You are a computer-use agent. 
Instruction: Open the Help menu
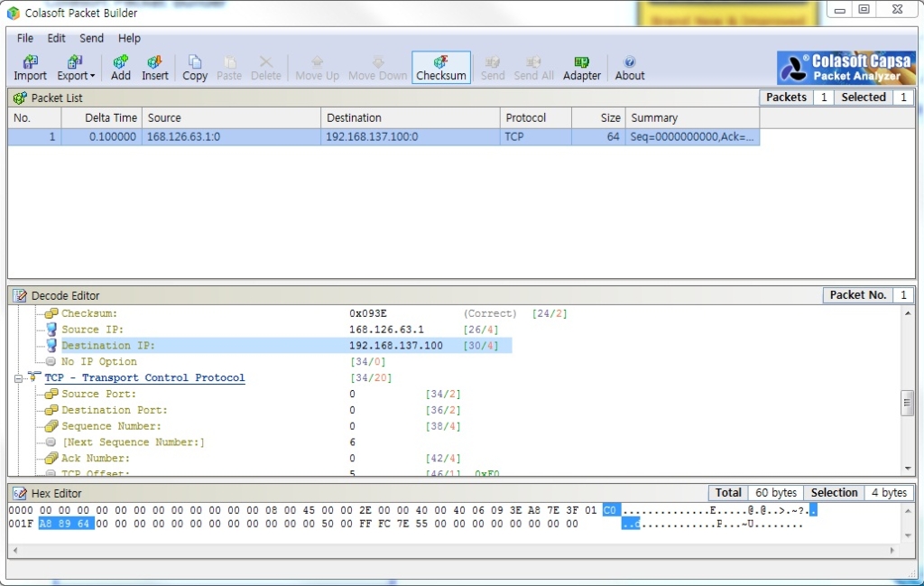tap(129, 38)
